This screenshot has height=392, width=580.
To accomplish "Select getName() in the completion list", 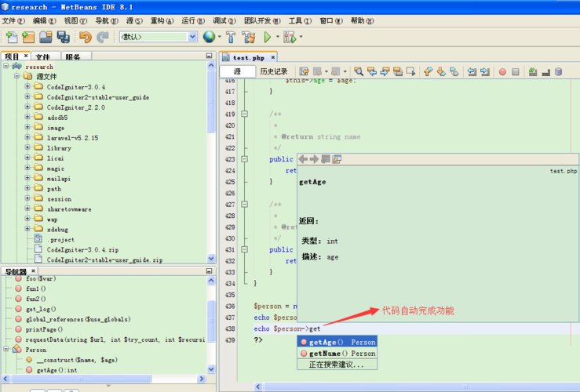I will tap(337, 354).
